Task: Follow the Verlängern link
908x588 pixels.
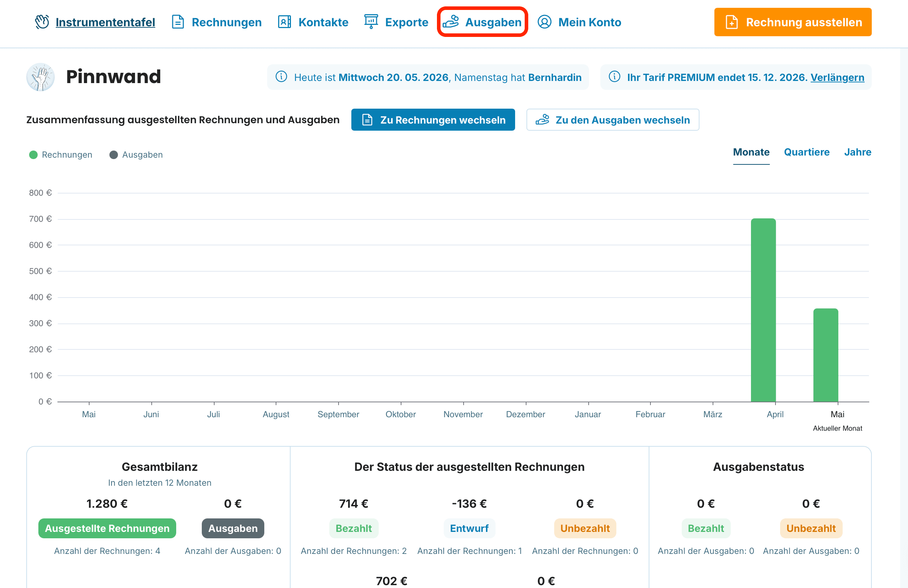Action: 837,77
